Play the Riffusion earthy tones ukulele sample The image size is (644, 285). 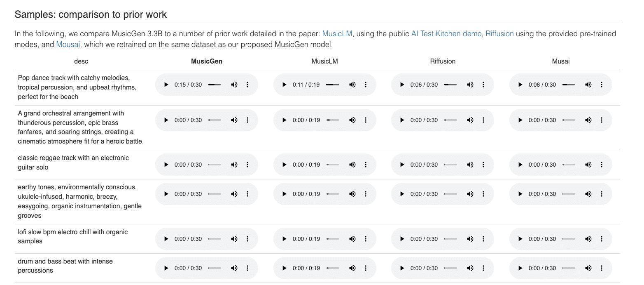[x=402, y=194]
